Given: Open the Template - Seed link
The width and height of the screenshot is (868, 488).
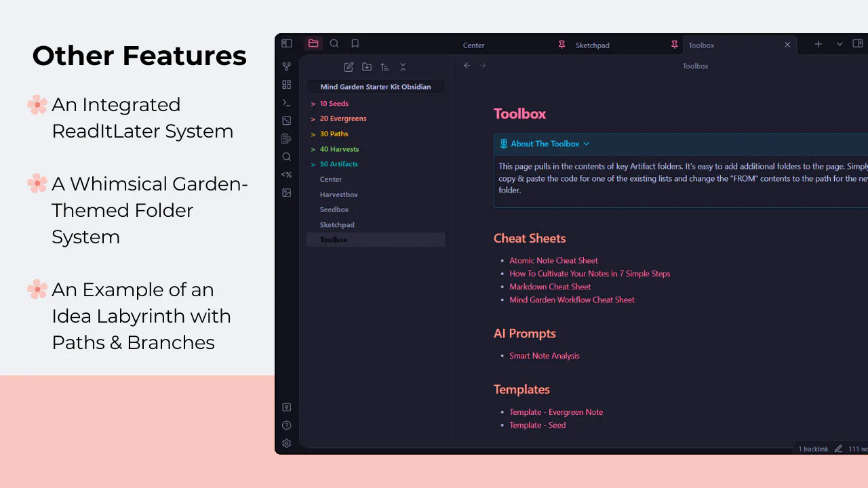Looking at the screenshot, I should 537,425.
